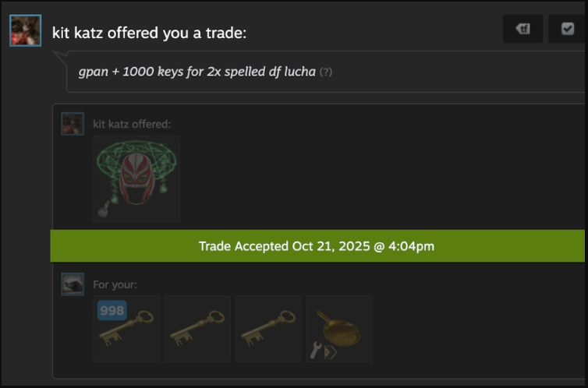This screenshot has height=388, width=588.
Task: Select the key stack labeled 998
Action: pos(126,330)
